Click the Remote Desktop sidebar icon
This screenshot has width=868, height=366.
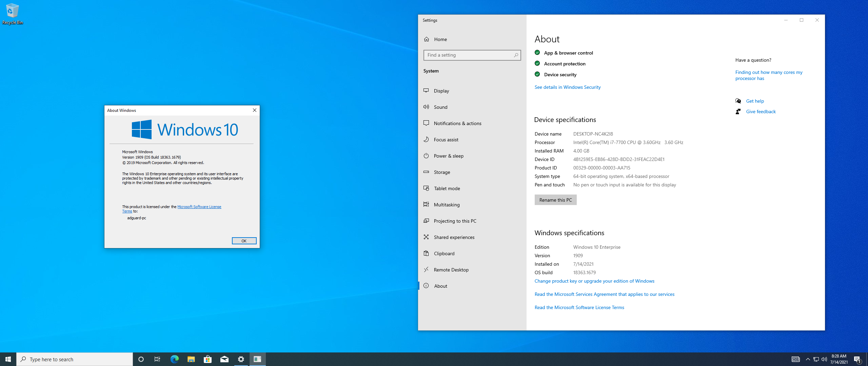[x=426, y=269]
